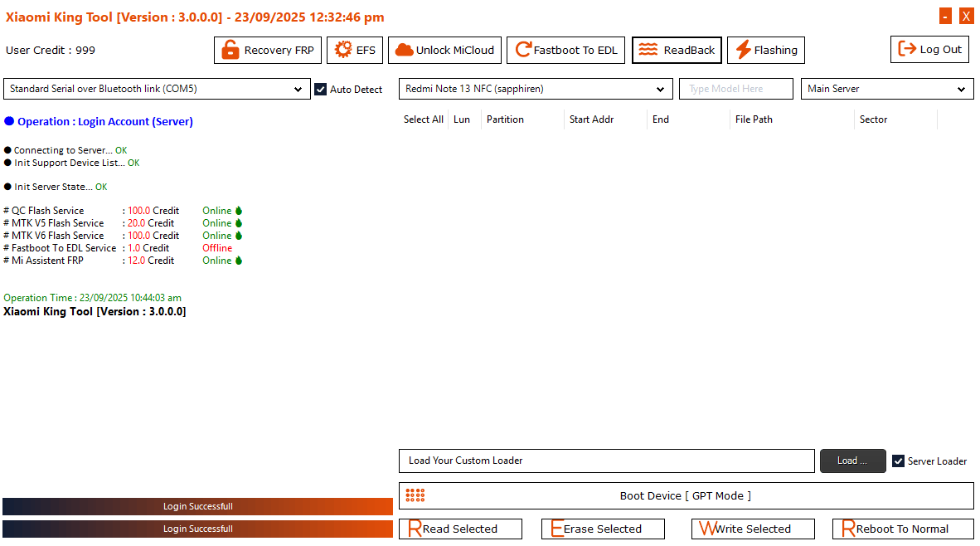Disable the Auto Detect checkbox

(320, 89)
